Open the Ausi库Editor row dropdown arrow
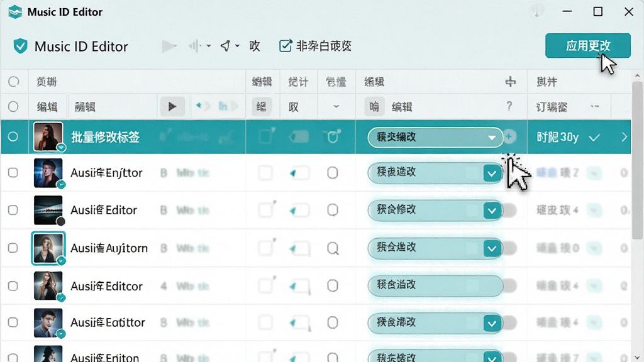 492,211
